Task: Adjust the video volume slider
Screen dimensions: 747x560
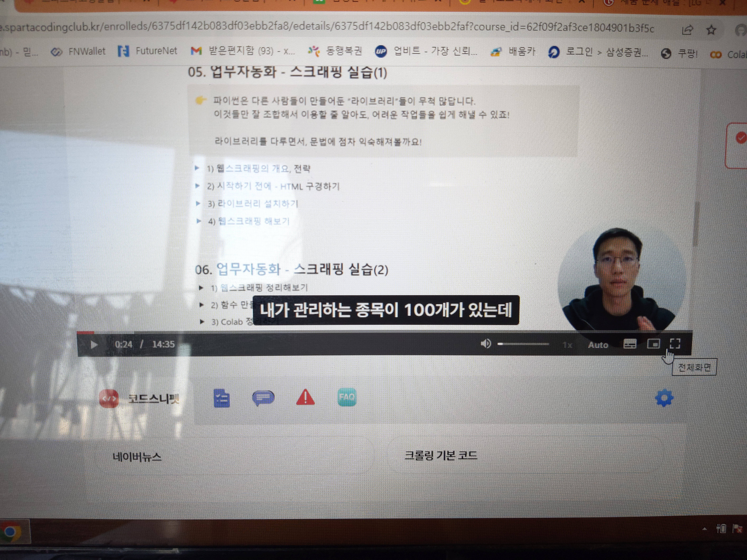Action: 523,344
